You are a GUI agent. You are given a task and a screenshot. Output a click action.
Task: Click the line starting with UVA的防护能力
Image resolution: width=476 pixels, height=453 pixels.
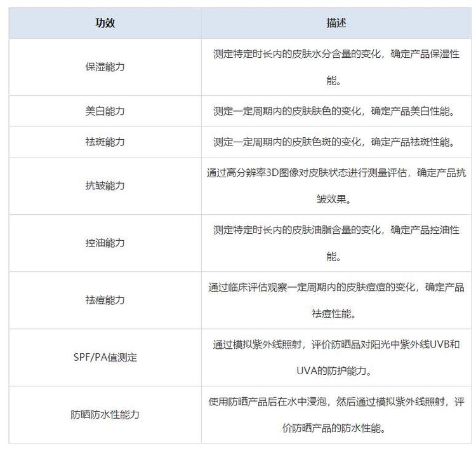click(334, 370)
